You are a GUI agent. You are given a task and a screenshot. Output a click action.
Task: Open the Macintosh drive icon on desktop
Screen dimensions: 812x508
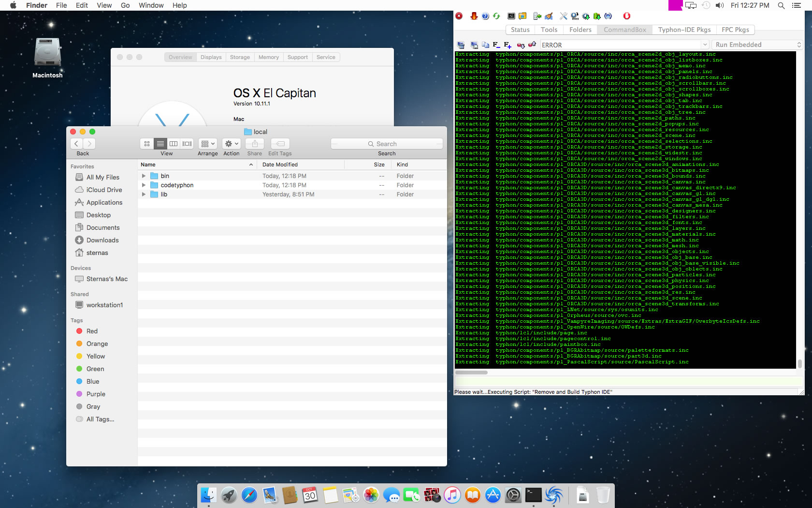tap(47, 52)
